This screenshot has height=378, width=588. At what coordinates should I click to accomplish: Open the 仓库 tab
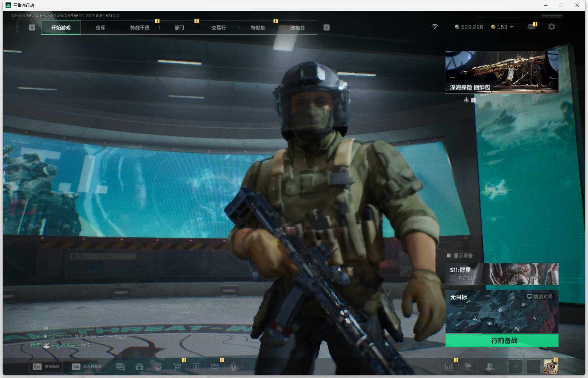point(101,27)
